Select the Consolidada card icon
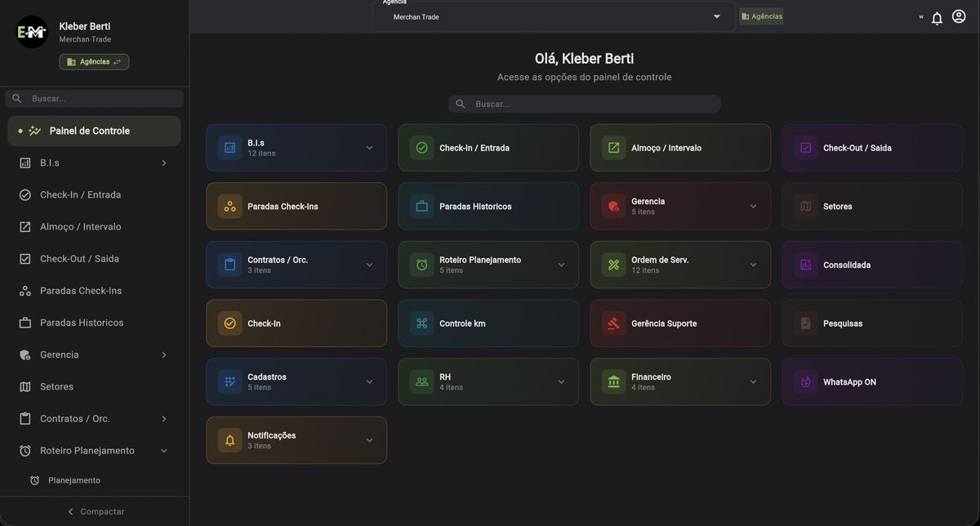Image resolution: width=980 pixels, height=526 pixels. click(x=804, y=265)
